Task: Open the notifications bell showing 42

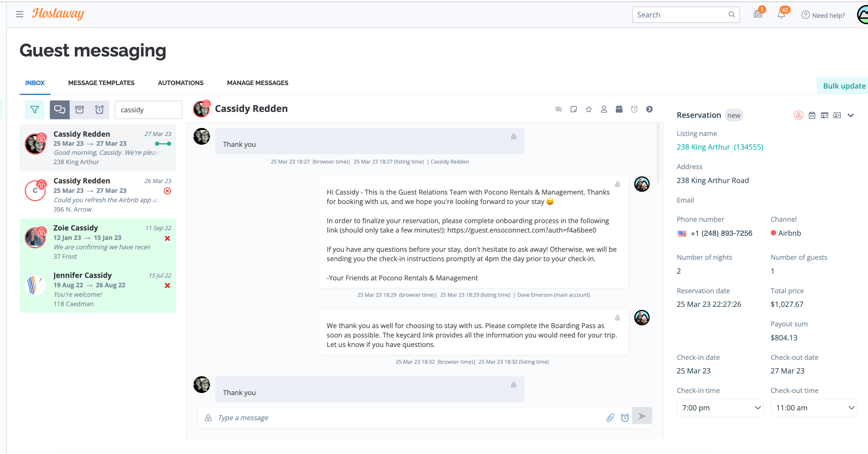Action: pyautogui.click(x=781, y=15)
